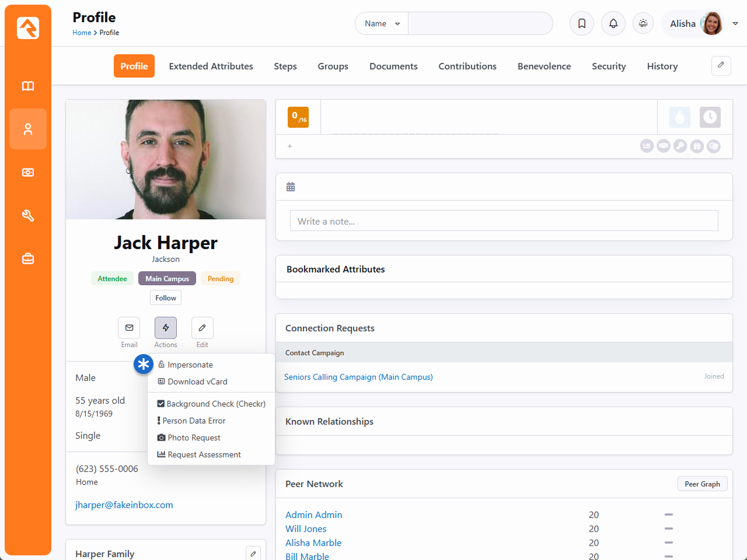Collapse the Actions dropdown button
Screen dimensions: 747x560
(166, 328)
